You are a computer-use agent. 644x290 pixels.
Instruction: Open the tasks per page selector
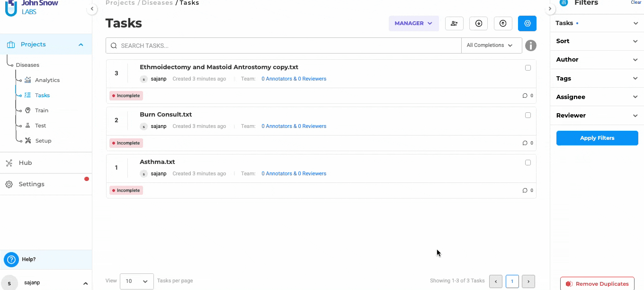[x=136, y=281]
